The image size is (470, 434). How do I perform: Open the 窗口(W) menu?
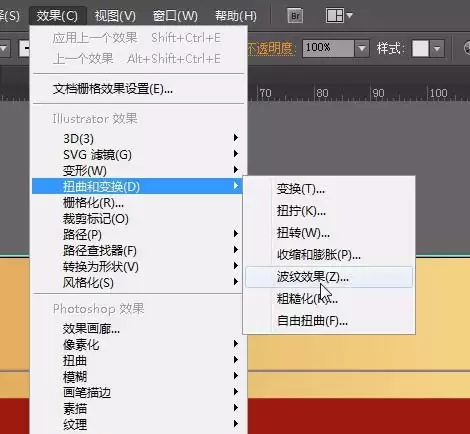point(175,16)
